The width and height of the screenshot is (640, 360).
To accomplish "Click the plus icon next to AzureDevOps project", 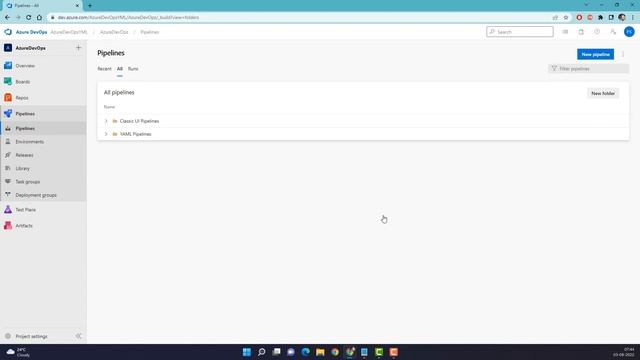I will click(x=78, y=48).
